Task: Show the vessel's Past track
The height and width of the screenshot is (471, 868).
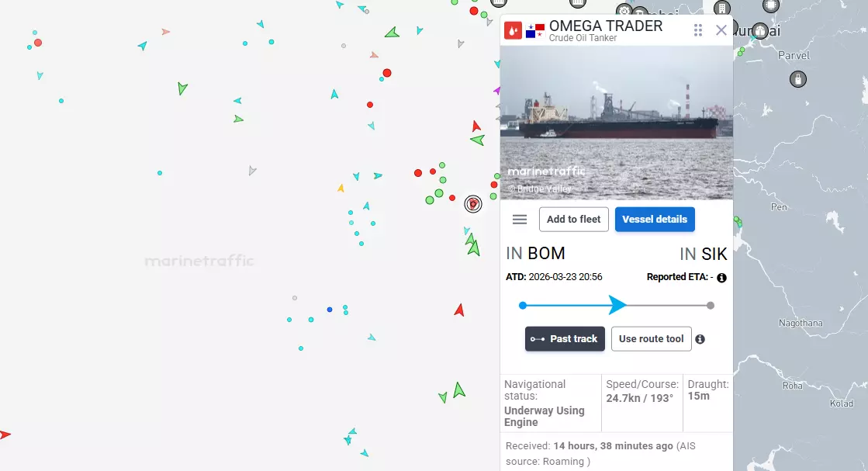Action: pos(565,339)
